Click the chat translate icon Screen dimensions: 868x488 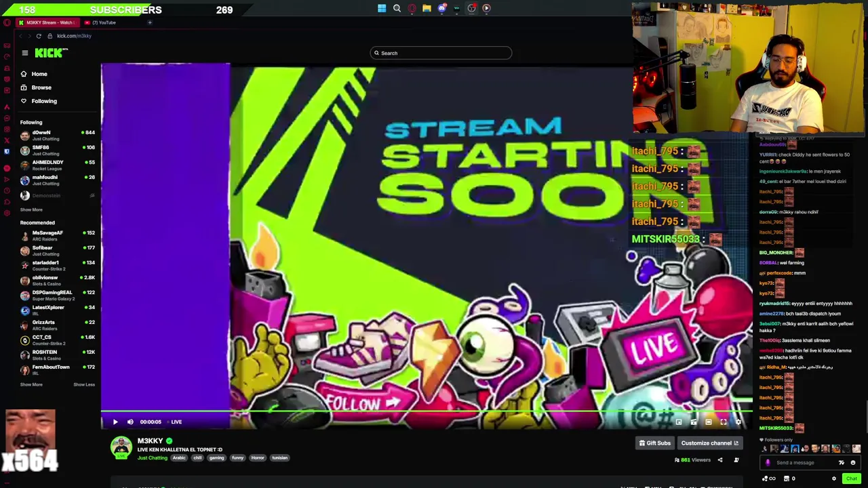[x=842, y=463]
